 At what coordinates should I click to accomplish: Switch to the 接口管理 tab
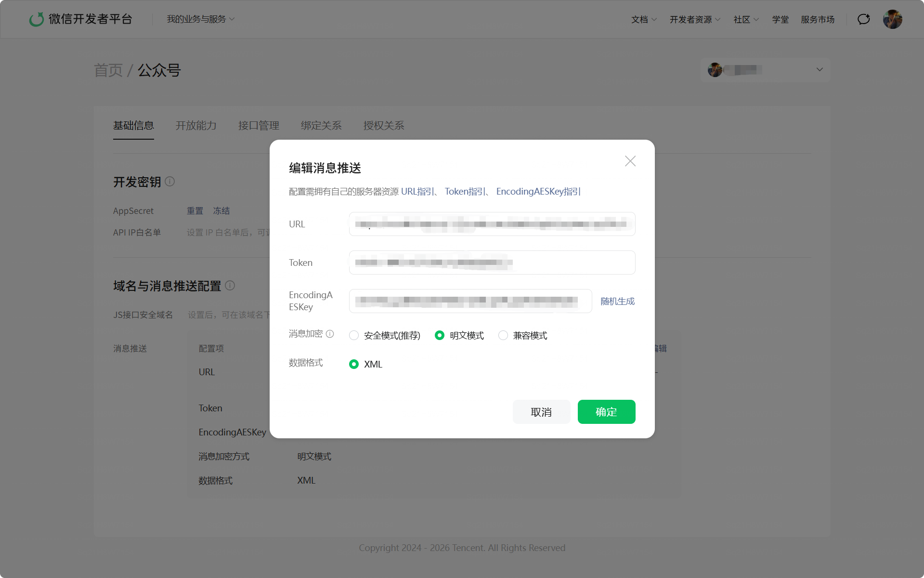pyautogui.click(x=259, y=126)
